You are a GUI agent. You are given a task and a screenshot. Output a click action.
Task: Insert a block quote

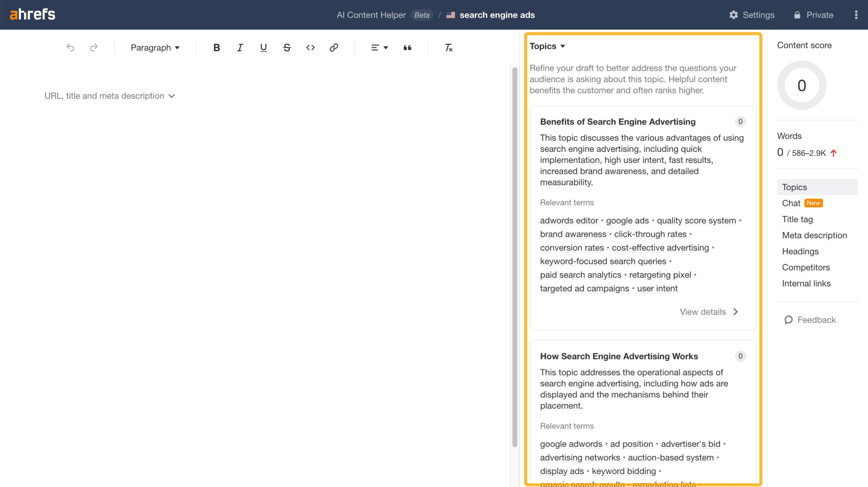pyautogui.click(x=407, y=47)
